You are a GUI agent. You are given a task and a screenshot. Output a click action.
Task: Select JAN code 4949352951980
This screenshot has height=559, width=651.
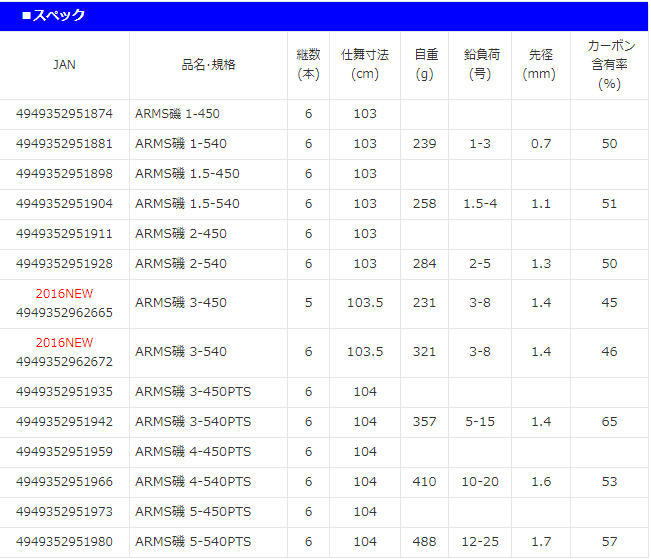click(64, 542)
